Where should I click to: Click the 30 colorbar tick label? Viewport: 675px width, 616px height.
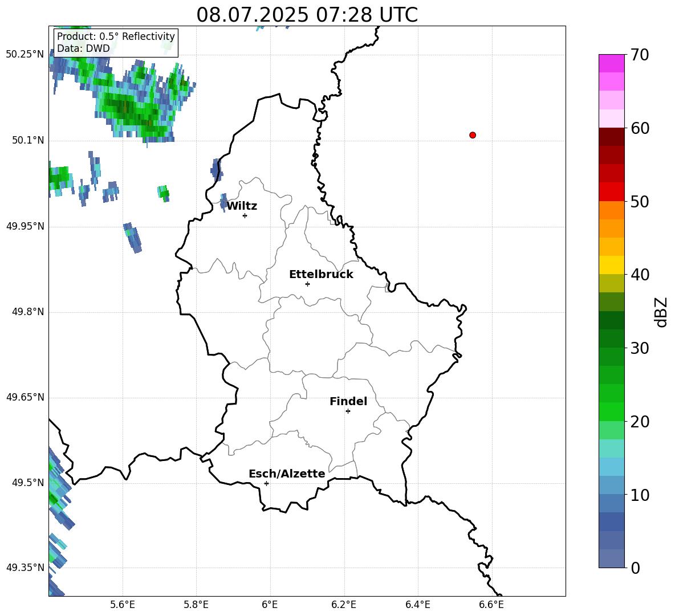(639, 348)
